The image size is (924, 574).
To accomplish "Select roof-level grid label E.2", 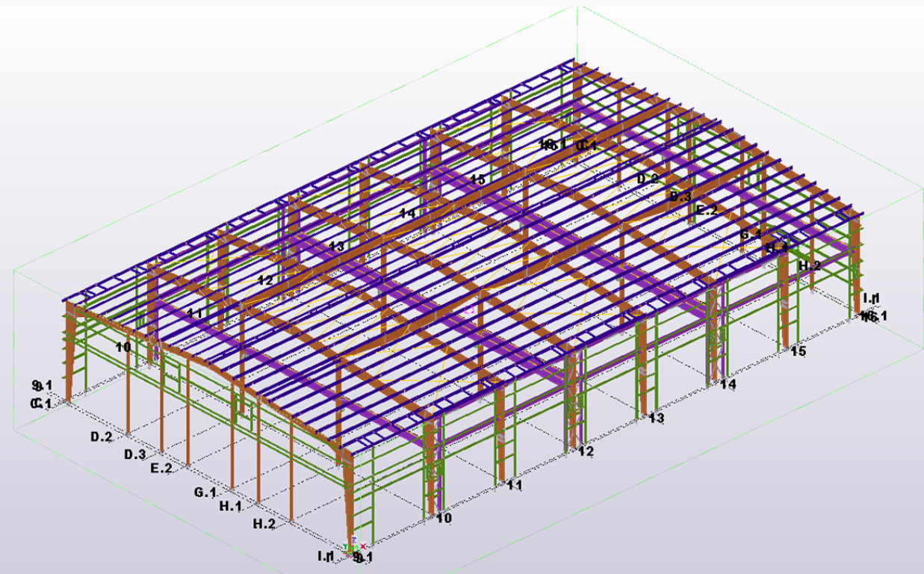I will coord(706,211).
